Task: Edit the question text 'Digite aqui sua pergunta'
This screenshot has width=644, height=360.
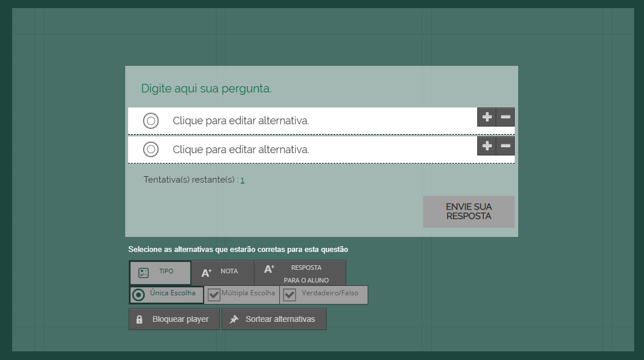Action: tap(206, 89)
